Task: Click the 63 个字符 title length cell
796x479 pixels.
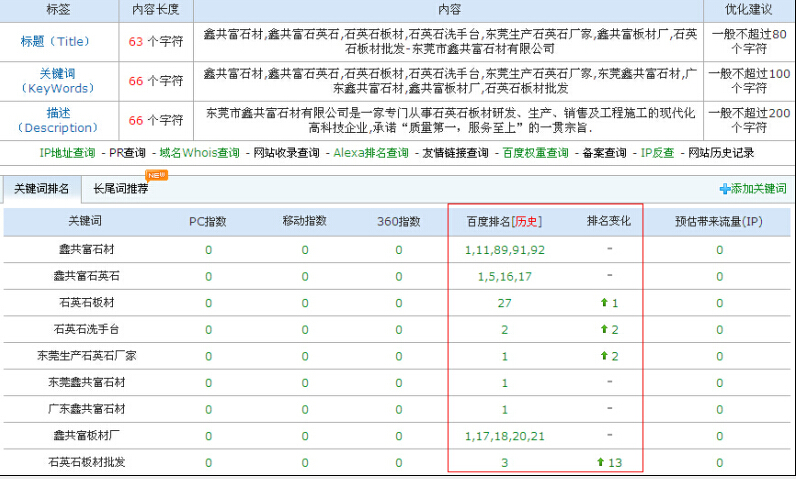Action: point(156,42)
